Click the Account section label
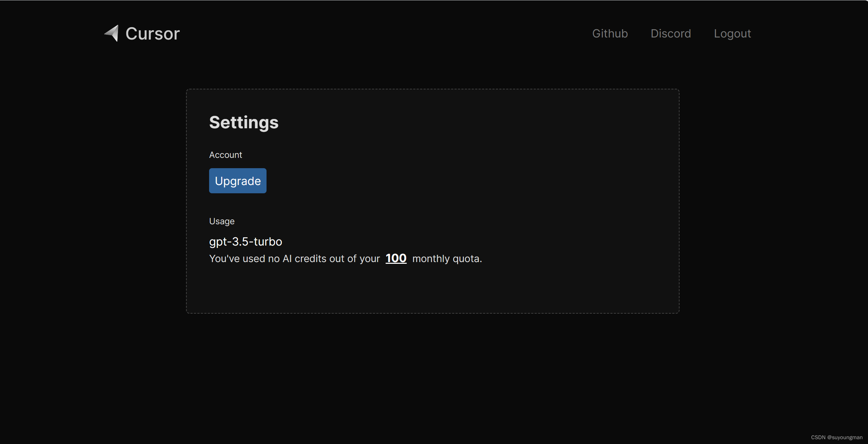This screenshot has width=868, height=444. [x=225, y=155]
